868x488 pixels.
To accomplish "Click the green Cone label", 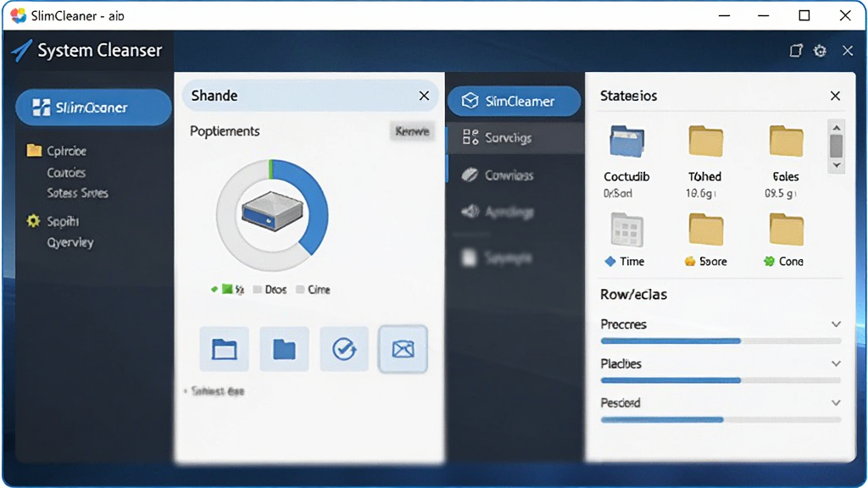I will (783, 261).
